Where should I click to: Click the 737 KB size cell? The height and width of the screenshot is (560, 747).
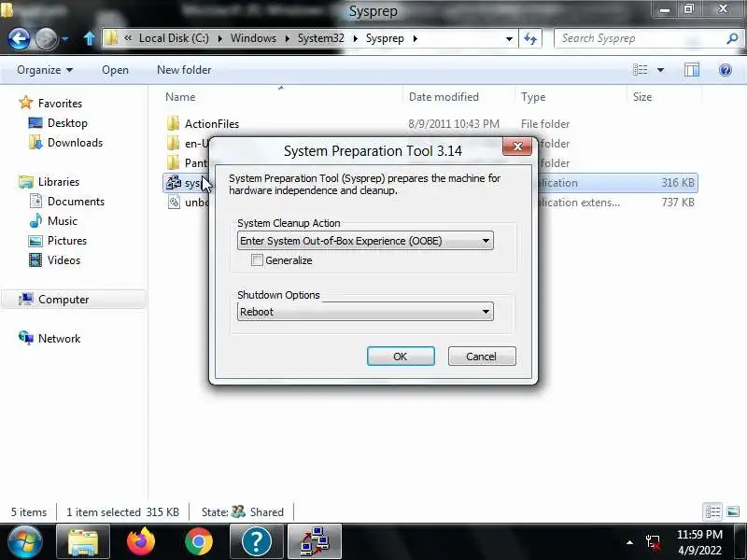678,202
